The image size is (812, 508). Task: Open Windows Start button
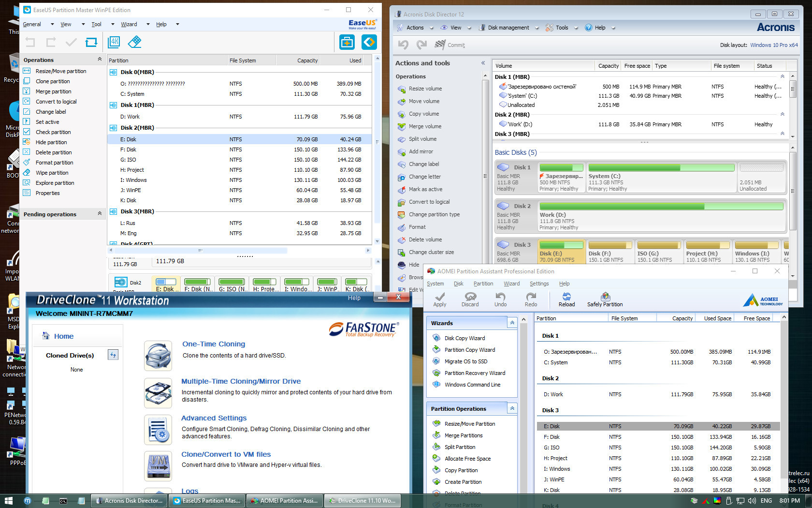coord(8,501)
